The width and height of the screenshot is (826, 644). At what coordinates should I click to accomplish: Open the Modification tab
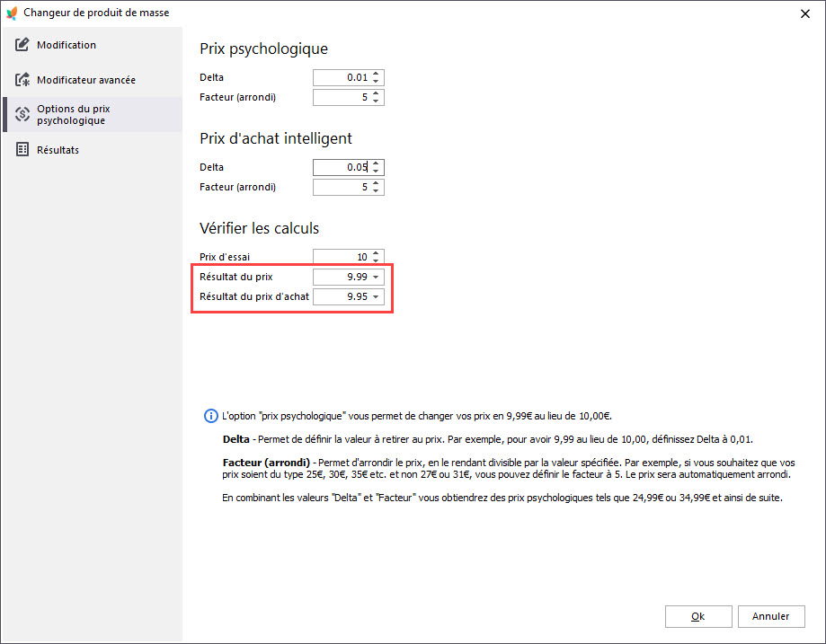click(93, 45)
